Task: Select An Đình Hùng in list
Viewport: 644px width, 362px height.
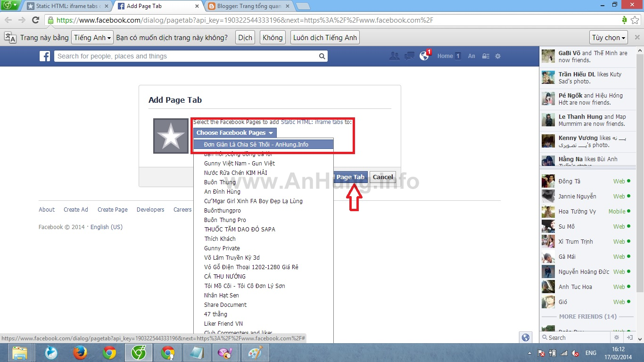Action: (x=264, y=191)
